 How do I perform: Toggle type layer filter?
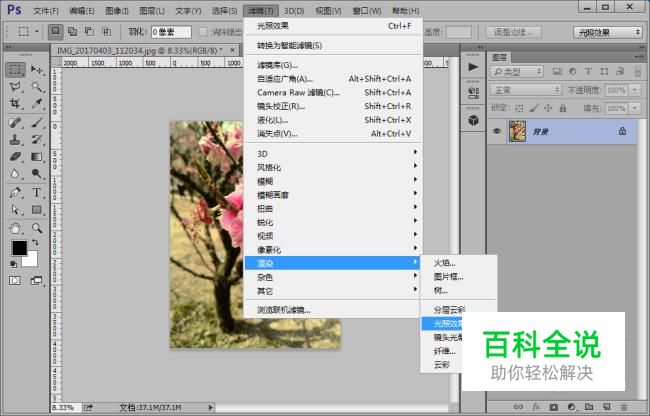pyautogui.click(x=588, y=72)
